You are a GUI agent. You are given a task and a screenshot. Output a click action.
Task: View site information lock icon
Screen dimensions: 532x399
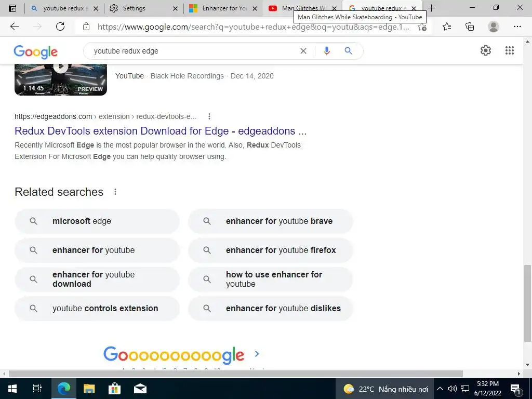(86, 26)
